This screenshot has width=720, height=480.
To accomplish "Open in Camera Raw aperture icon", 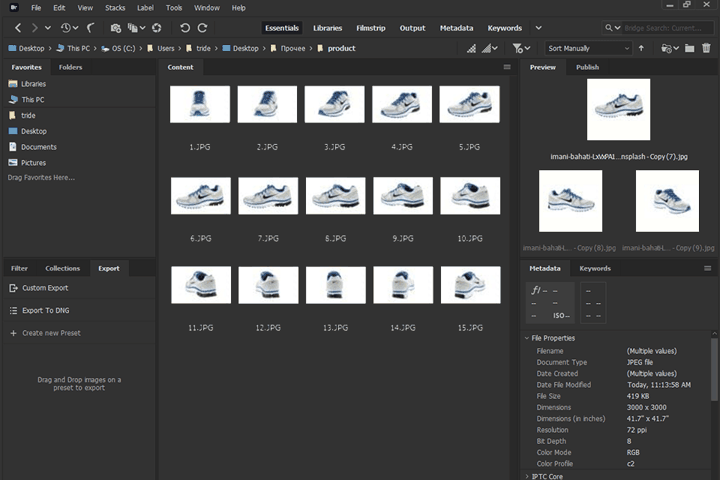I will [x=157, y=28].
